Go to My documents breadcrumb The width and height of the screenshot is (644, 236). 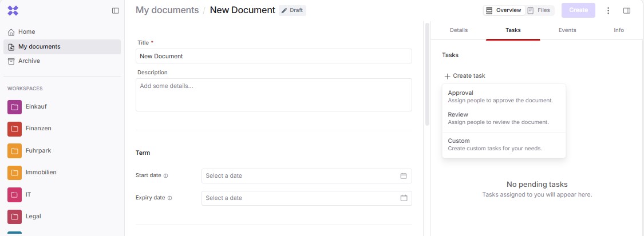[167, 10]
